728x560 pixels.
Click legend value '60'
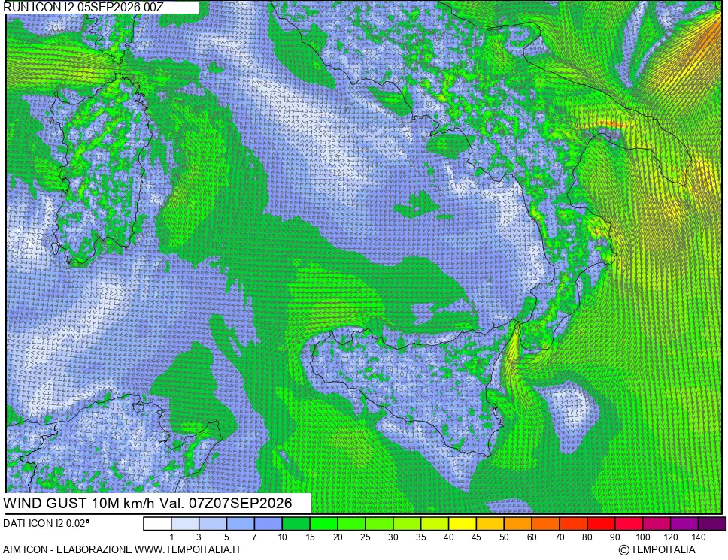coord(532,537)
